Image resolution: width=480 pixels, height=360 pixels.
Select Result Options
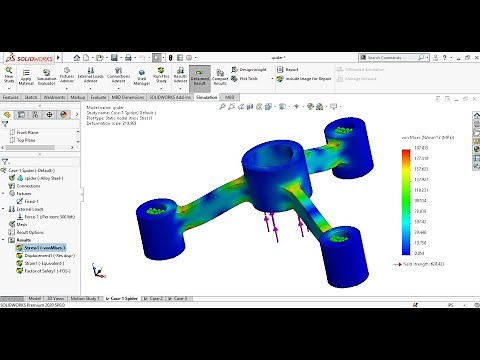click(26, 232)
